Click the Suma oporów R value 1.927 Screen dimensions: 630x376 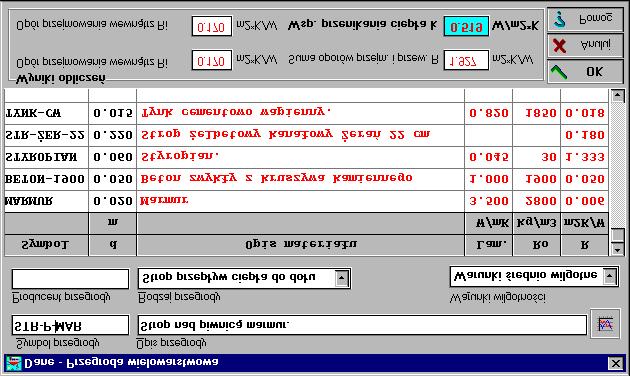pyautogui.click(x=466, y=60)
